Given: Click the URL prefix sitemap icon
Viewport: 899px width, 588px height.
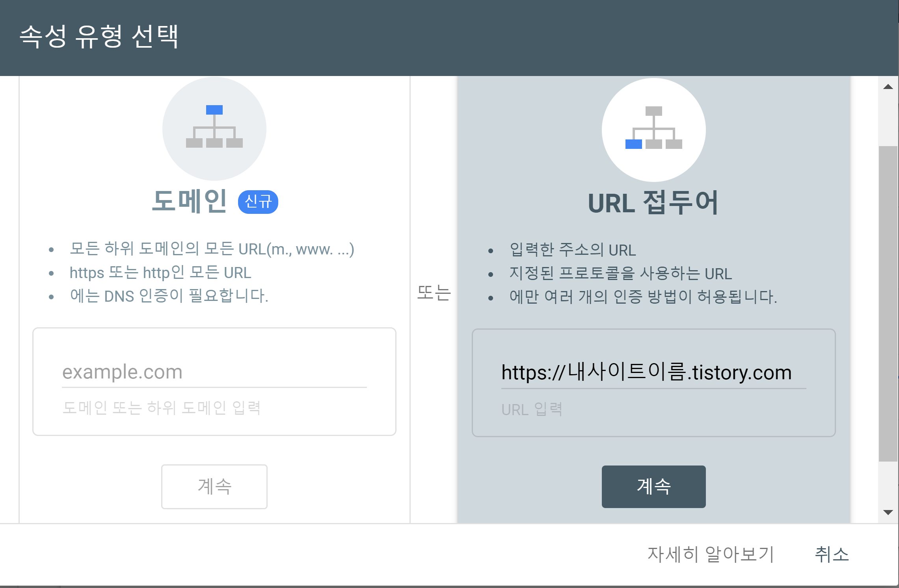Looking at the screenshot, I should tap(653, 128).
